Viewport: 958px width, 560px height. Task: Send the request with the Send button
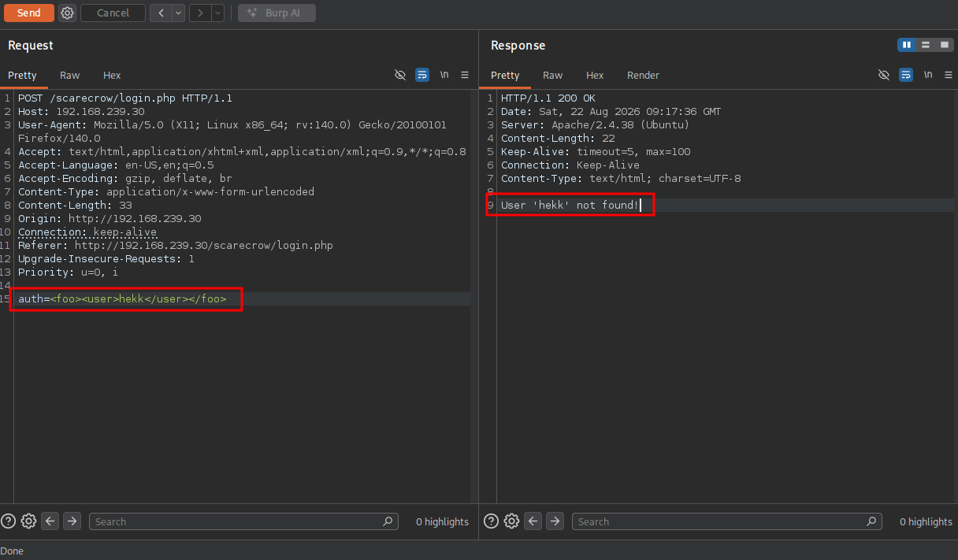(29, 13)
